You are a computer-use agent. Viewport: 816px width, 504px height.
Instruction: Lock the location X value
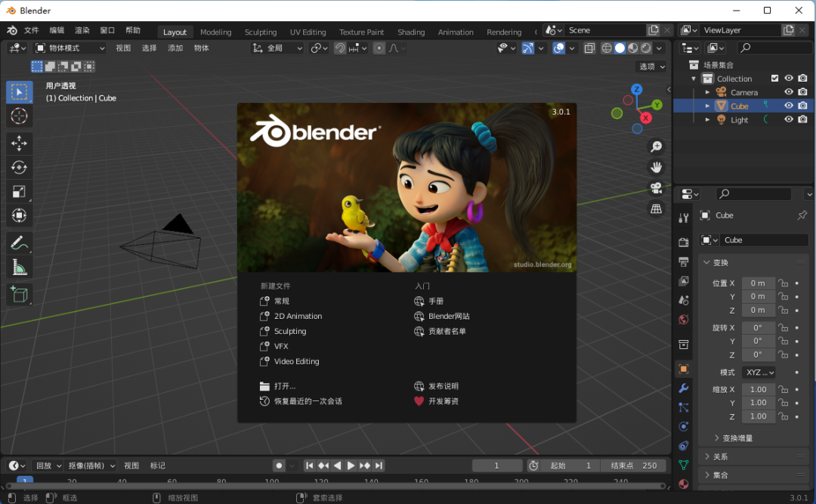pos(784,283)
